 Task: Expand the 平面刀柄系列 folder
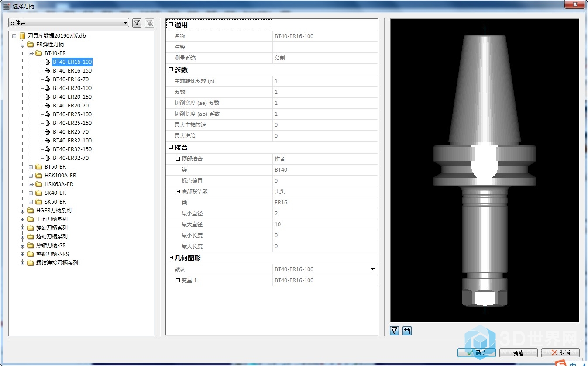[x=23, y=219]
